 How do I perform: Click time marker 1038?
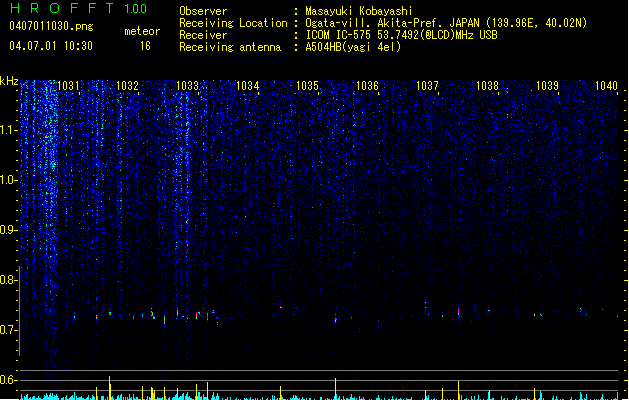[487, 86]
